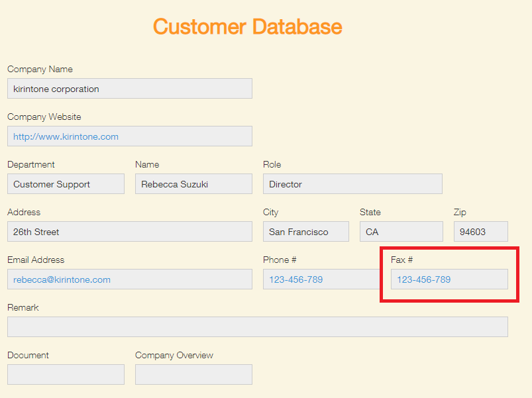Click the Company Website field label
This screenshot has width=532, height=398.
click(x=44, y=117)
